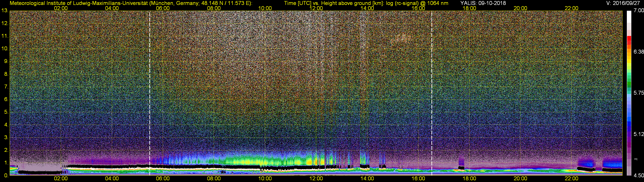Click the 20:00 label on the bottom time axis
Image resolution: width=644 pixels, height=182 pixels.
521,179
